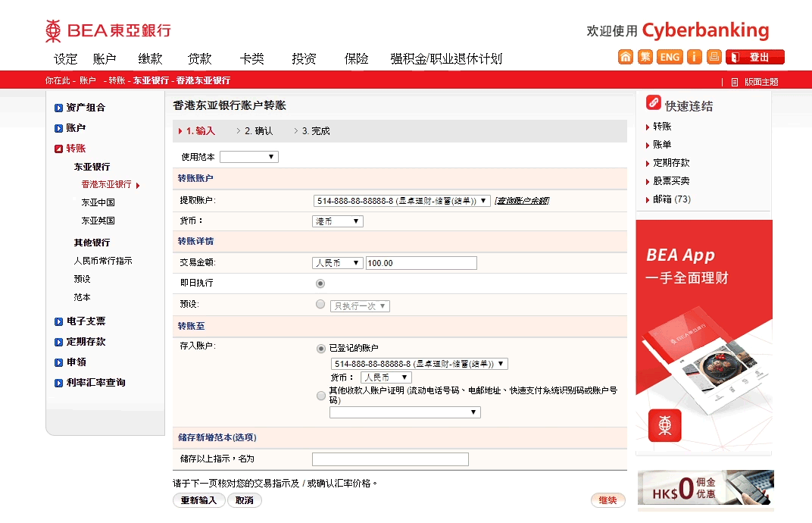Click blue arrow icon beside sidebar 账户
812x523 pixels.
[58, 128]
